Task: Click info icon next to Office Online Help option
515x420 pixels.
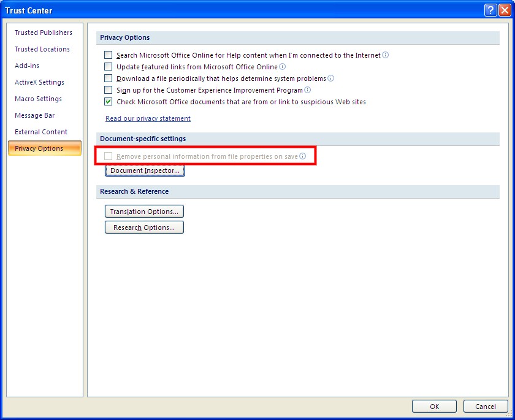Action: (x=386, y=55)
